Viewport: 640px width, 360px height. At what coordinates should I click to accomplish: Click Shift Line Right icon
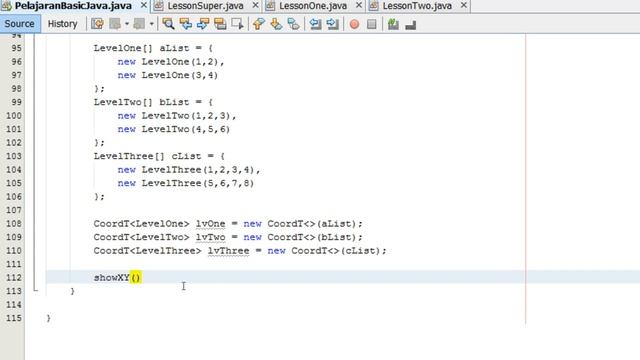click(x=332, y=24)
